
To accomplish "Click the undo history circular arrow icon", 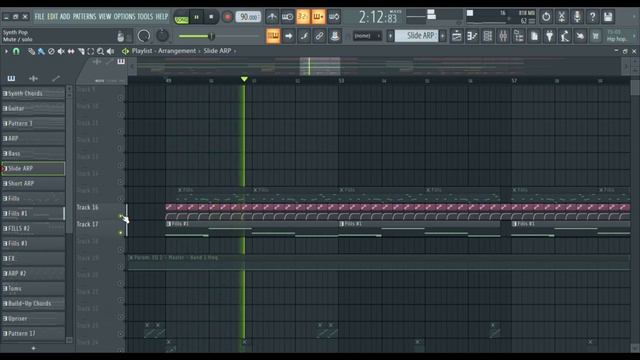I will click(546, 17).
